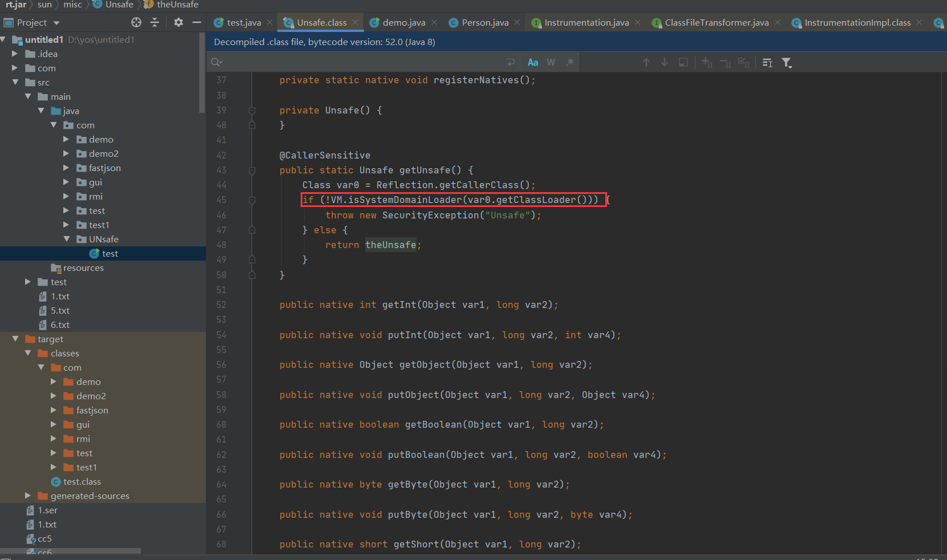The width and height of the screenshot is (947, 560).
Task: Expand the fastjson package under src
Action: pyautogui.click(x=66, y=168)
